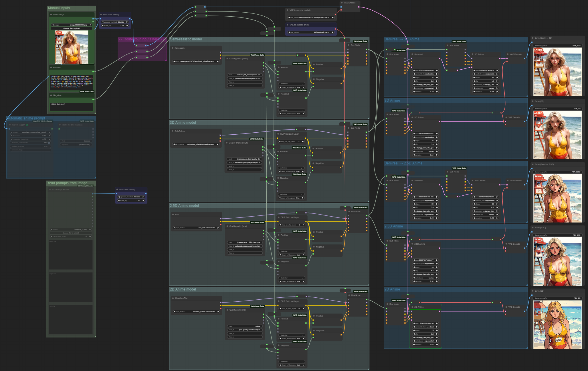Viewport: 588px width, 371px height.
Task: Toggle replace_underscore switch in WD14 Tagger
Action: (49, 143)
